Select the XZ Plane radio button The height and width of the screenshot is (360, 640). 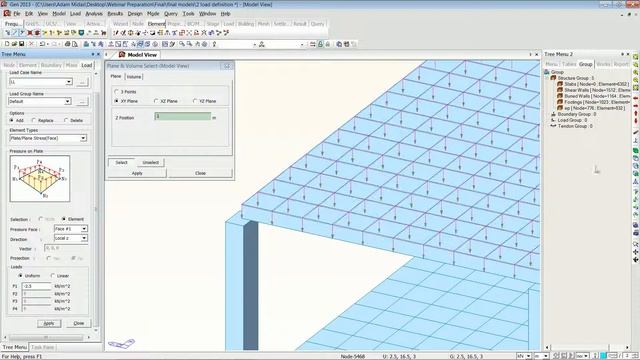coord(156,101)
